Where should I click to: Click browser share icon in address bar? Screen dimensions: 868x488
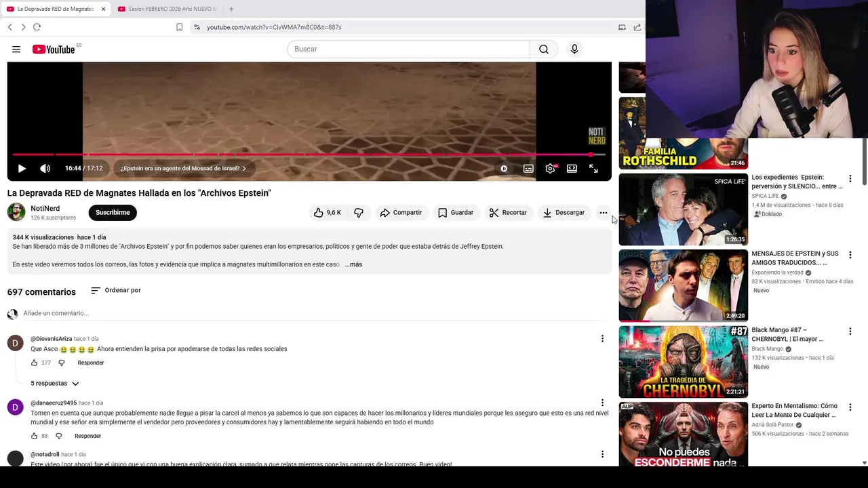tap(637, 27)
